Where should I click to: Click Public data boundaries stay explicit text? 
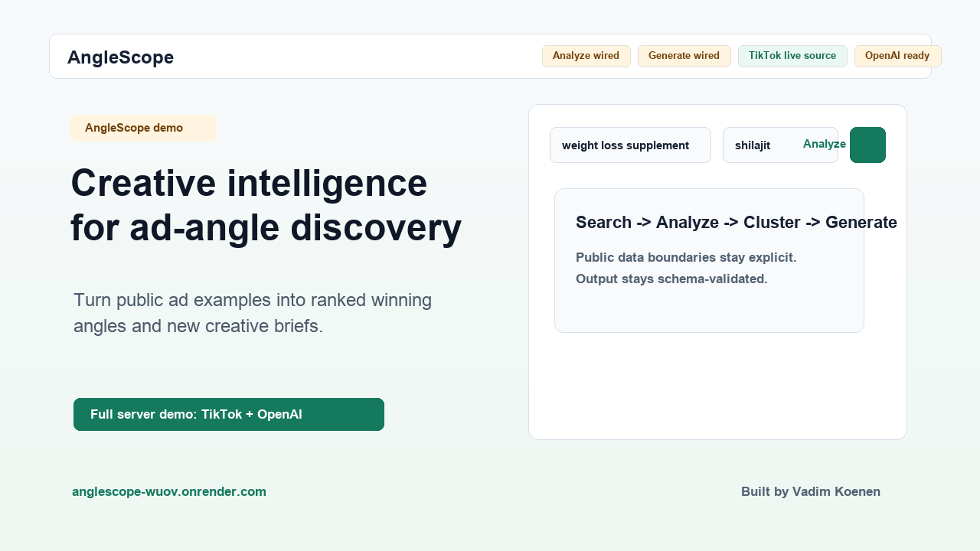(x=686, y=257)
